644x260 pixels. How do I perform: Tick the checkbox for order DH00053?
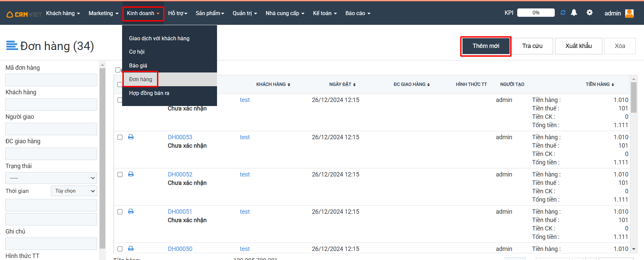click(x=120, y=137)
